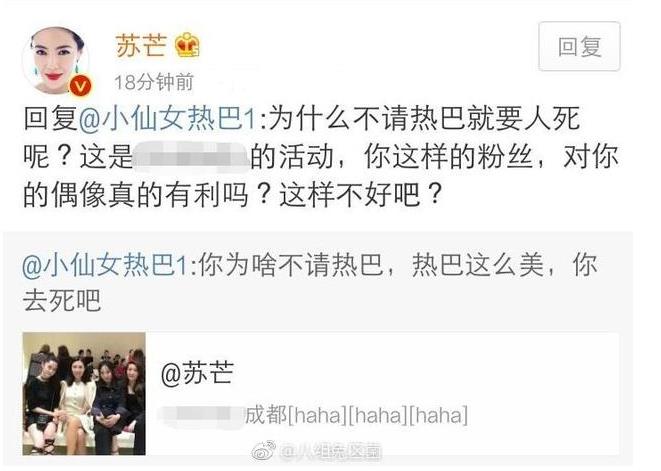
Task: Select the quoted comment ending 你去死吧
Action: click(310, 283)
